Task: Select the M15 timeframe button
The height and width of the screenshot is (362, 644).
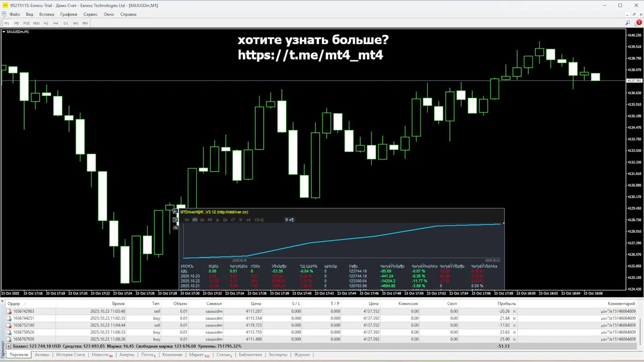Action: 27,23
